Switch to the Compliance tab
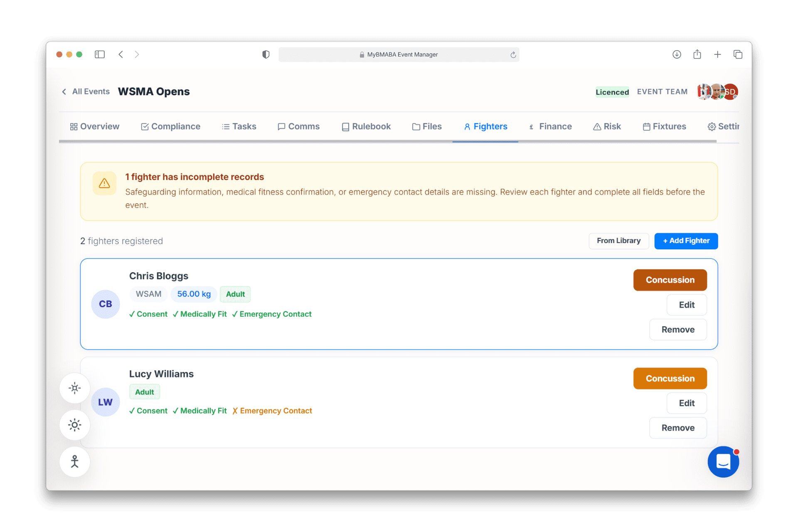Viewport: 798px width, 532px height. (170, 126)
